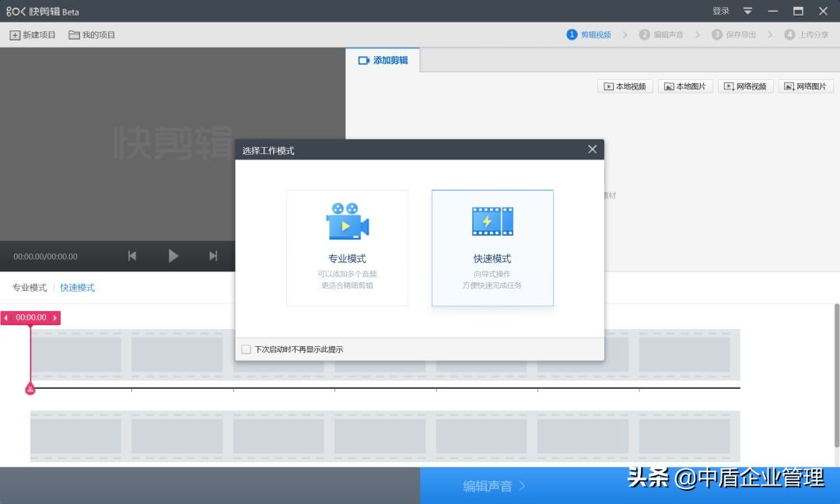
Task: Close the 选择工作模式 dialog
Action: (x=592, y=149)
